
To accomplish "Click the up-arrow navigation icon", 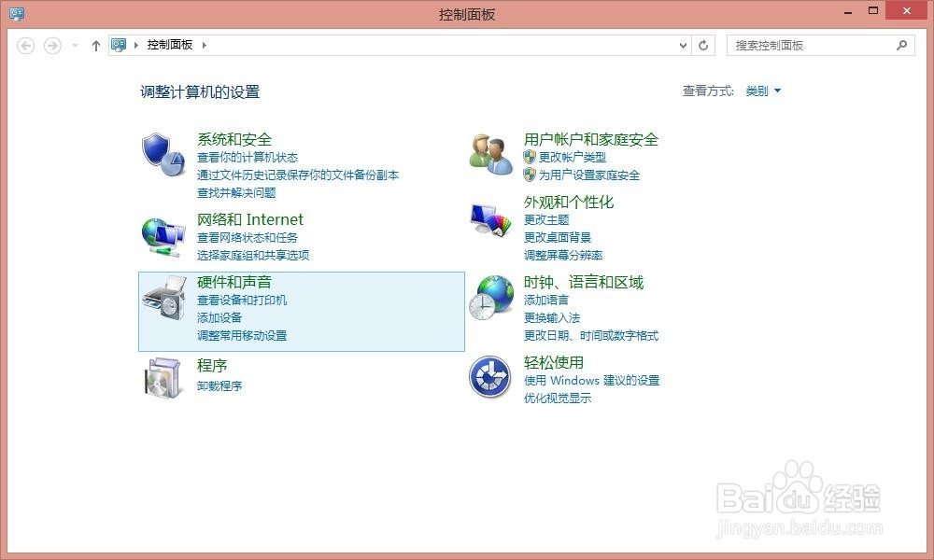I will tap(95, 45).
